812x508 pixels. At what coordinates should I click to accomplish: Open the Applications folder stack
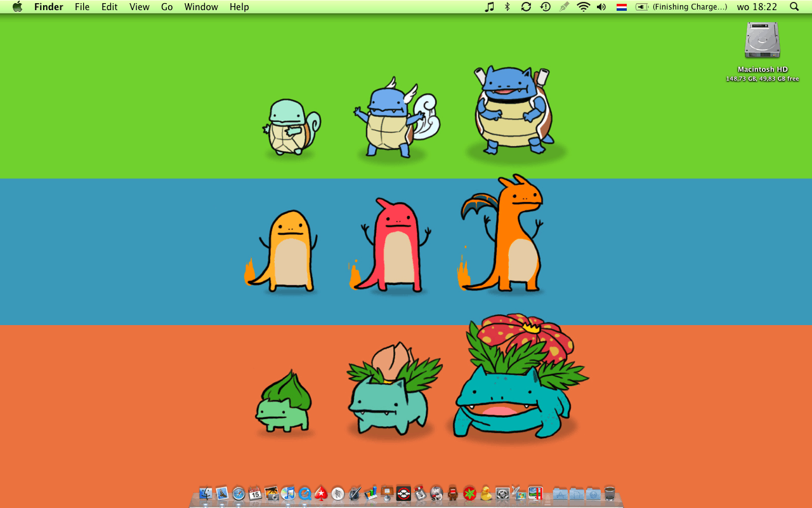click(560, 493)
